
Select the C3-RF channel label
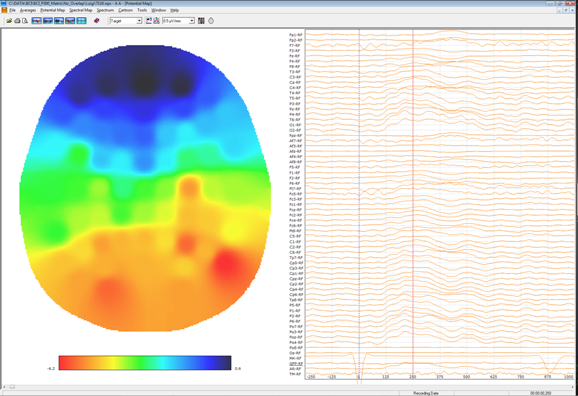pyautogui.click(x=295, y=77)
